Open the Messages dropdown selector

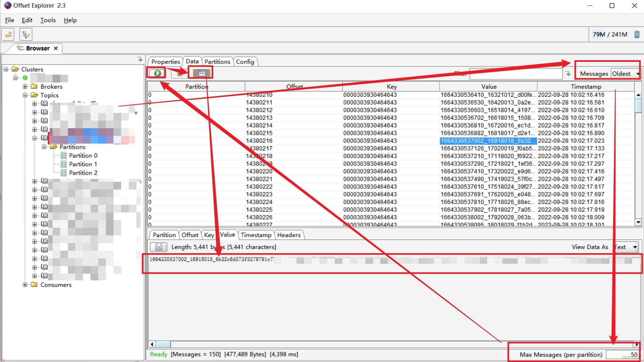624,73
